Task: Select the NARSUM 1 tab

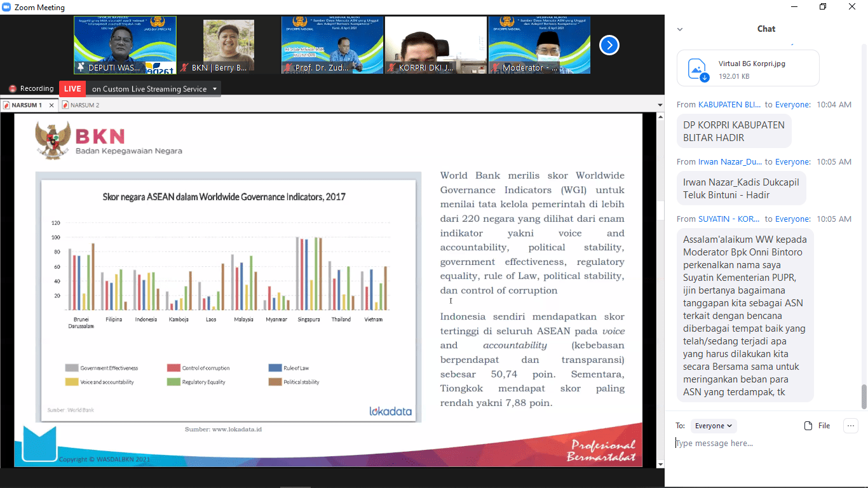Action: click(27, 105)
